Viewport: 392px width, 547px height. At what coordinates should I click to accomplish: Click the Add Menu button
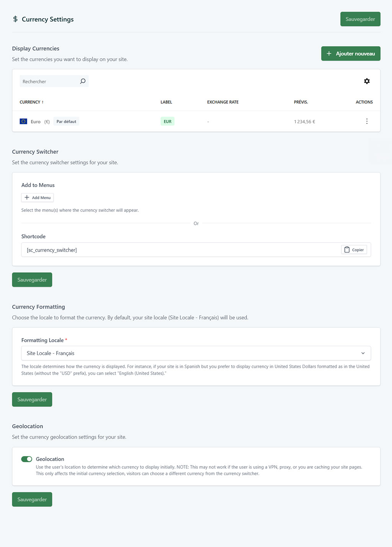tap(37, 197)
